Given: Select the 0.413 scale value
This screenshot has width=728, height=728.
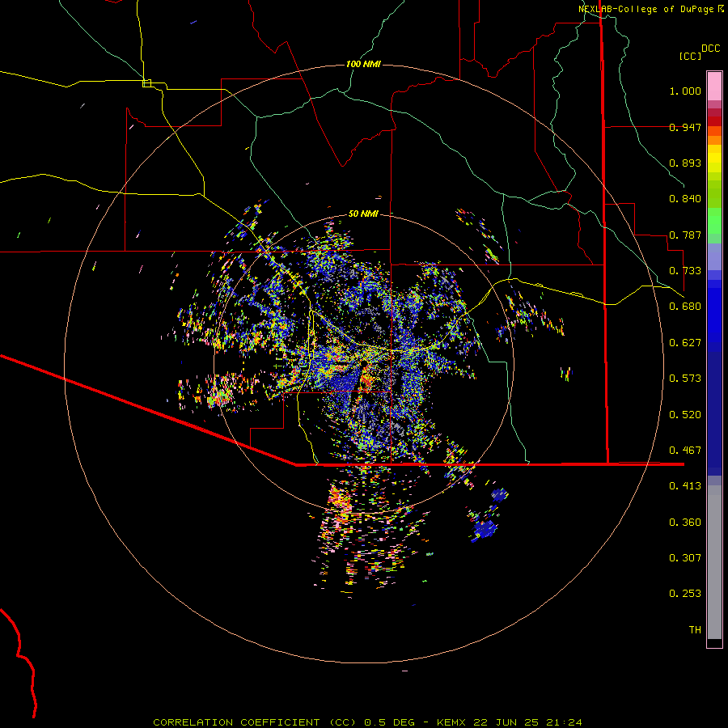Looking at the screenshot, I should click(685, 486).
